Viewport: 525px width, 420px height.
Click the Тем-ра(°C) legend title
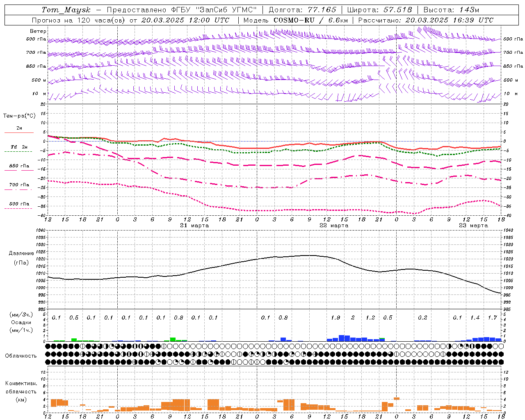click(19, 116)
